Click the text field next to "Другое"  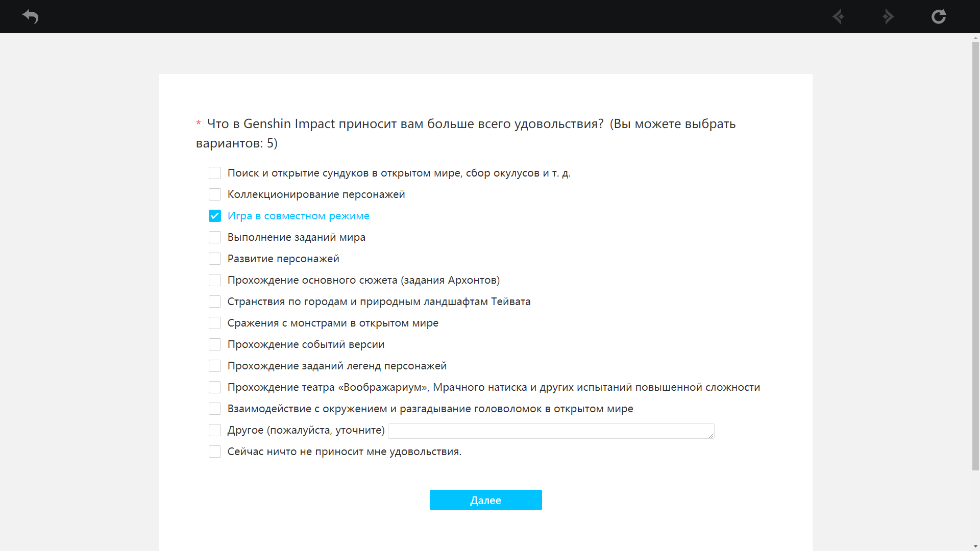(551, 431)
